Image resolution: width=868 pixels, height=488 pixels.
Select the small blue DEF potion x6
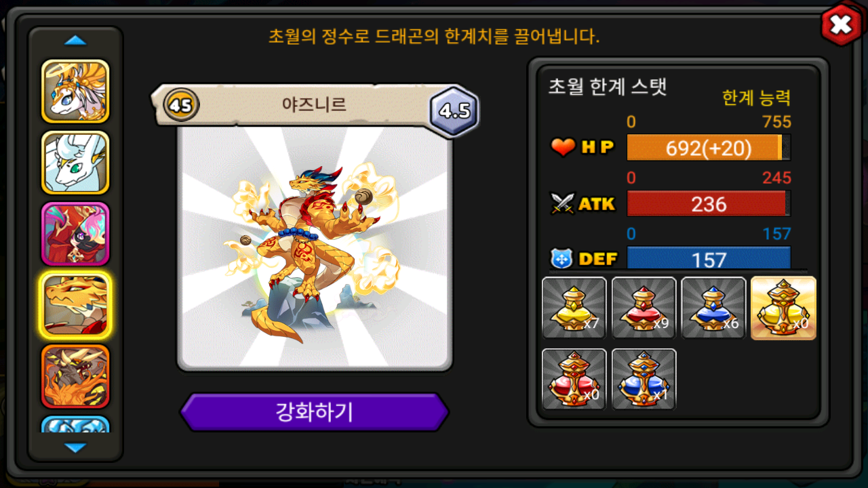tap(713, 308)
